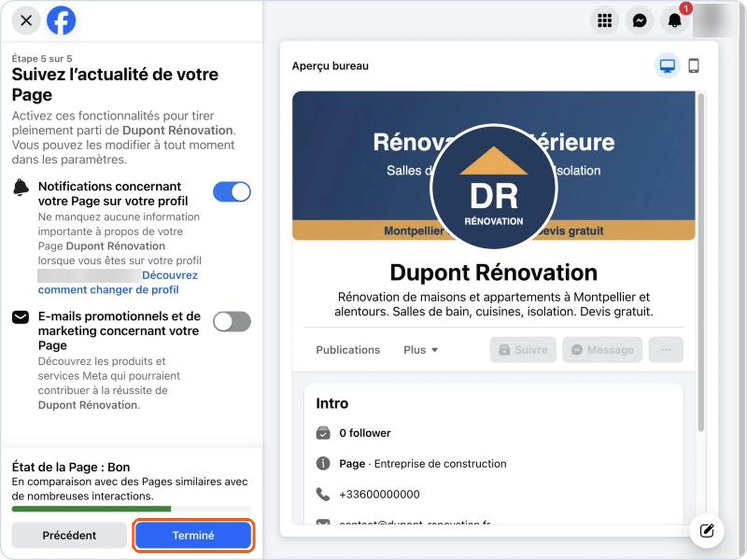The height and width of the screenshot is (560, 747).
Task: Switch to mobile preview icon
Action: coord(694,66)
